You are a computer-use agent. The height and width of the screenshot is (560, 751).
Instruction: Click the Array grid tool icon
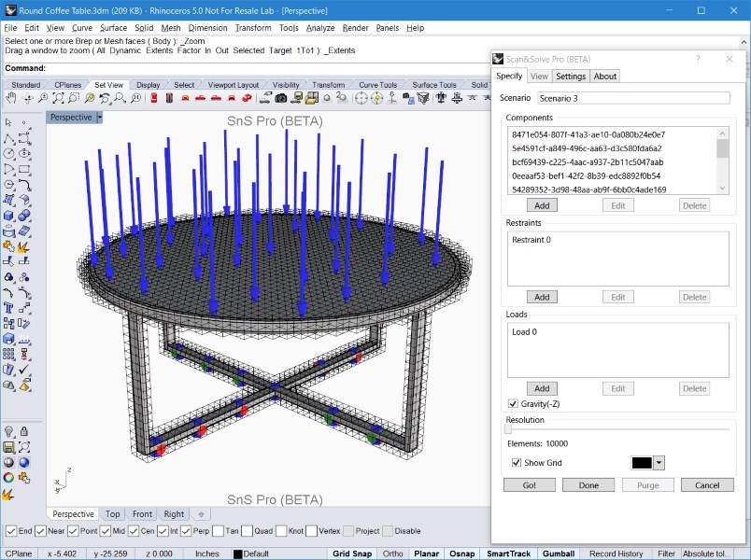8,354
